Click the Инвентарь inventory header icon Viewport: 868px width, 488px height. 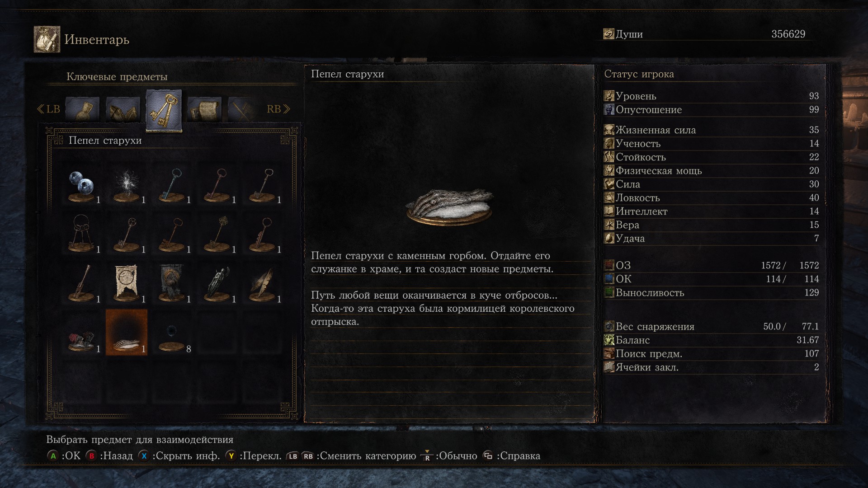tap(47, 39)
